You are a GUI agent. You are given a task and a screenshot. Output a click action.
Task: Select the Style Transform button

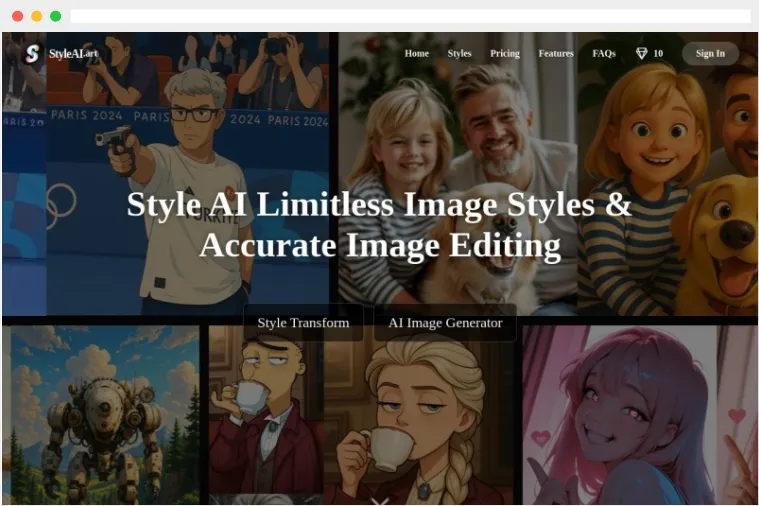point(303,322)
